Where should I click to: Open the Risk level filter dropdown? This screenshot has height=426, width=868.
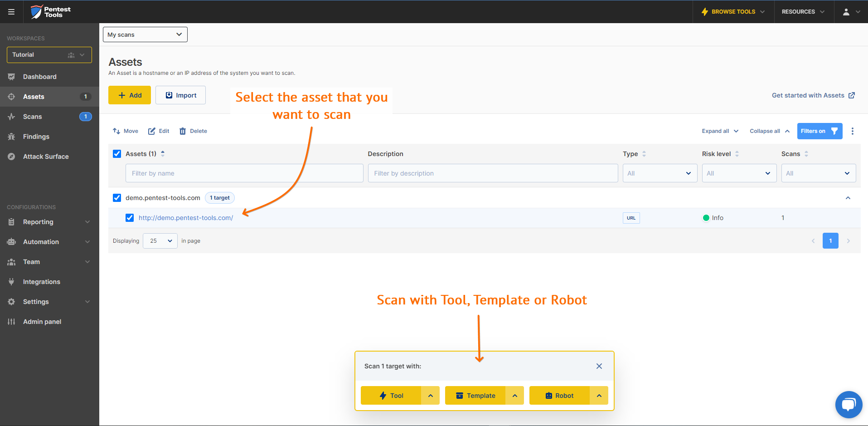[739, 173]
